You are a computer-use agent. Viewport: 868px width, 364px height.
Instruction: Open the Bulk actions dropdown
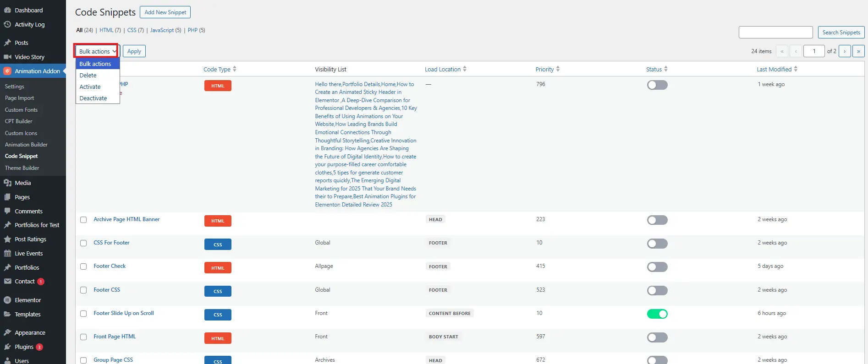(x=97, y=51)
